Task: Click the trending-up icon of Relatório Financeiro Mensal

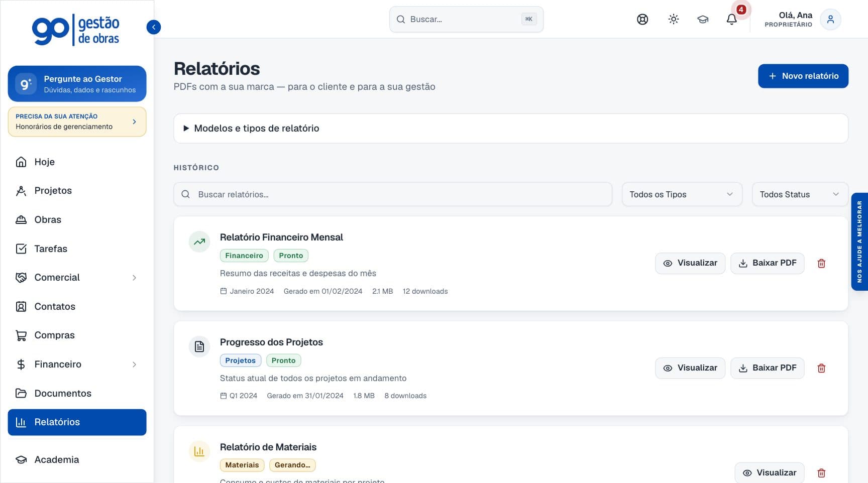Action: point(199,242)
